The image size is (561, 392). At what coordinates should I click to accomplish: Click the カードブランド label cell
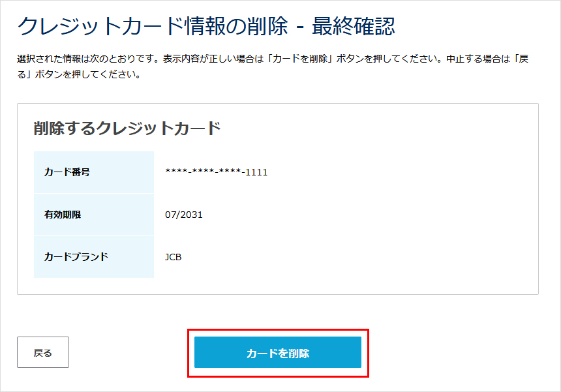tap(93, 257)
